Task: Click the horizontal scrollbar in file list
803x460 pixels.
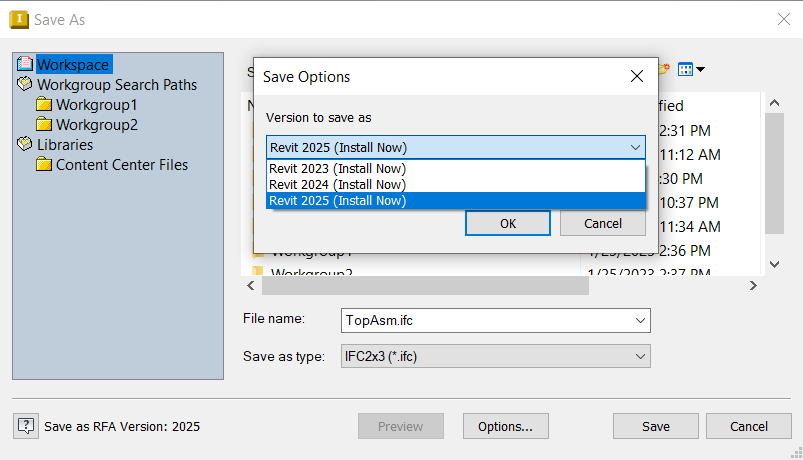Action: (x=420, y=286)
